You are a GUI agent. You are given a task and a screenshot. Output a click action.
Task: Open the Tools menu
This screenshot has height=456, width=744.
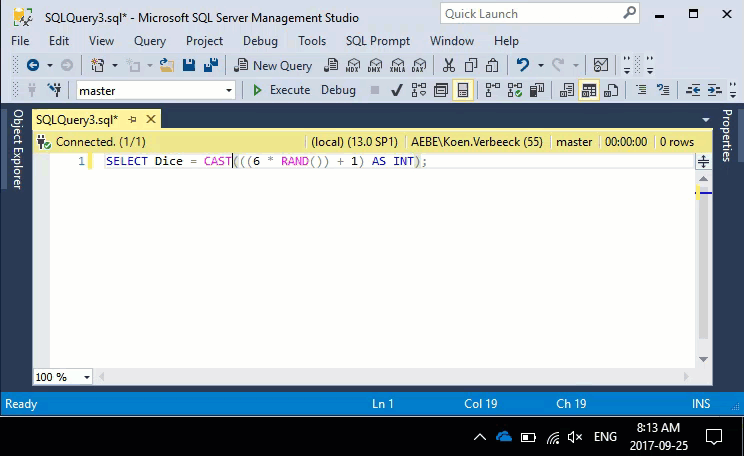pos(312,41)
